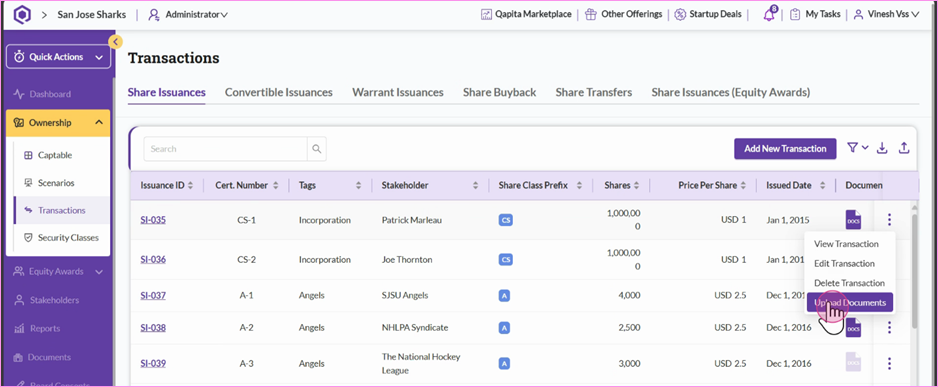This screenshot has height=387, width=938.
Task: Switch to Convertible Issuances tab
Action: point(279,92)
